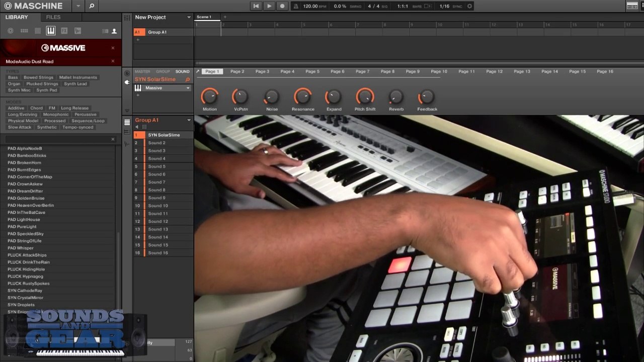The width and height of the screenshot is (644, 362).
Task: Select the MASTER tab
Action: [x=142, y=71]
